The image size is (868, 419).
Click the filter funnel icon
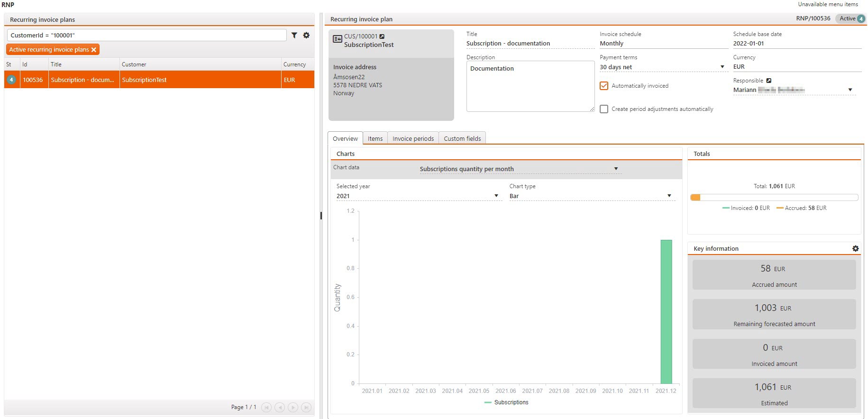[x=294, y=35]
